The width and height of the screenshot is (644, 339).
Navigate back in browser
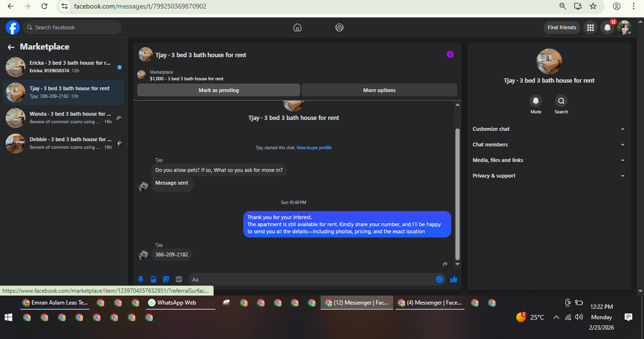(10, 6)
